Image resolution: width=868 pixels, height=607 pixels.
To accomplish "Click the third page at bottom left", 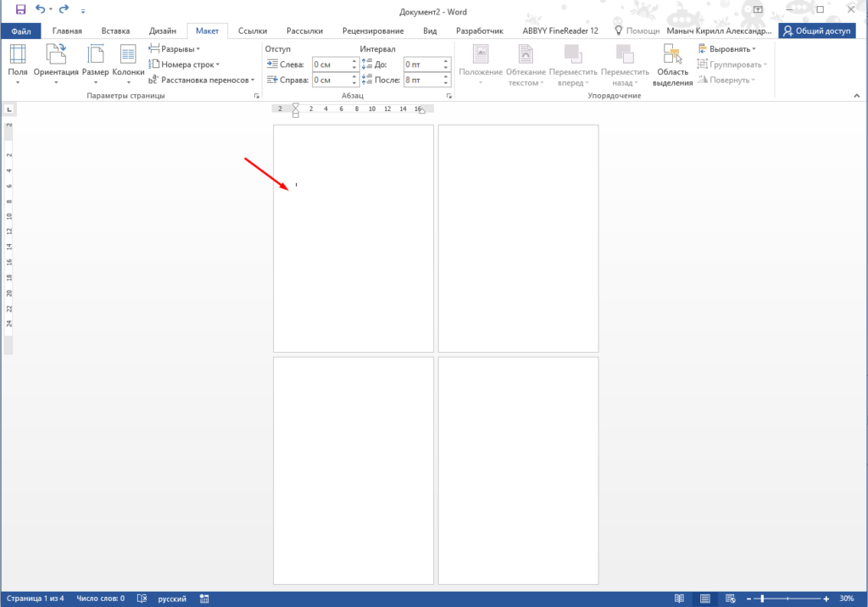I will click(x=353, y=471).
